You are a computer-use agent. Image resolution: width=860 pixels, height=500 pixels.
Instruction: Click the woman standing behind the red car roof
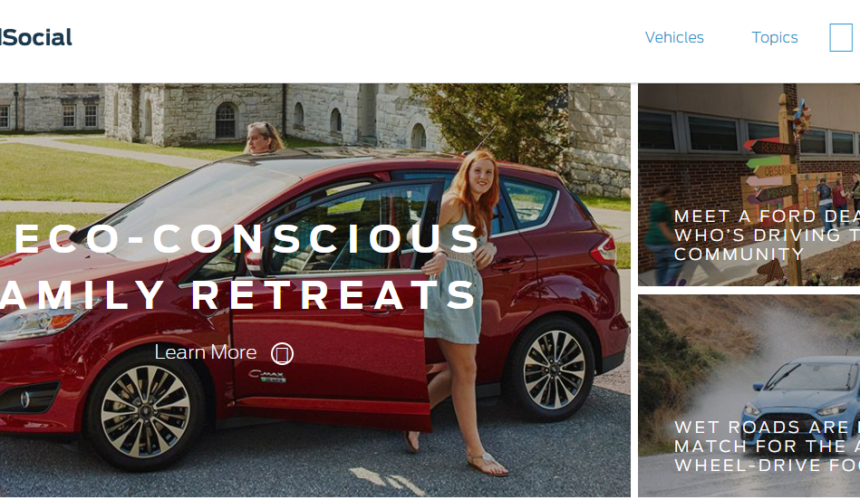tap(263, 138)
